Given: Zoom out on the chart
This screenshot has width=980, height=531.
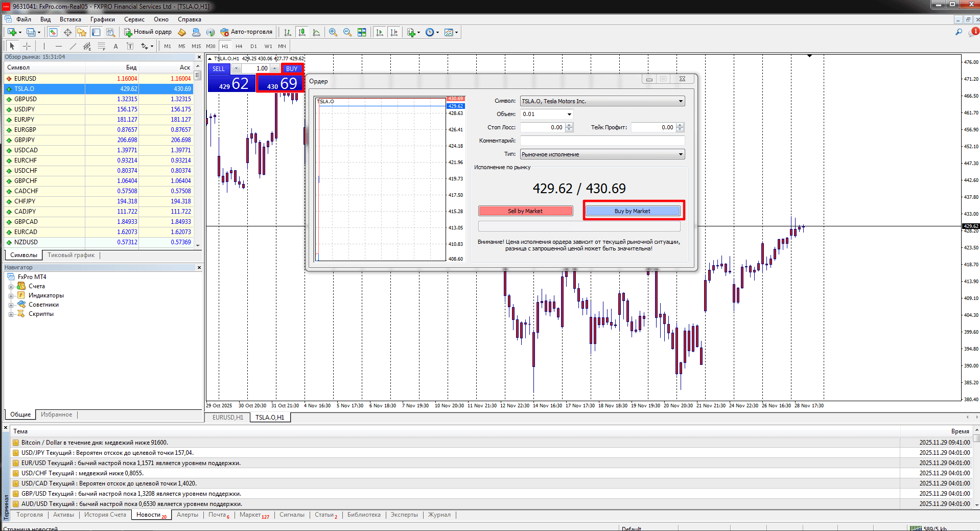Looking at the screenshot, I should pos(347,32).
